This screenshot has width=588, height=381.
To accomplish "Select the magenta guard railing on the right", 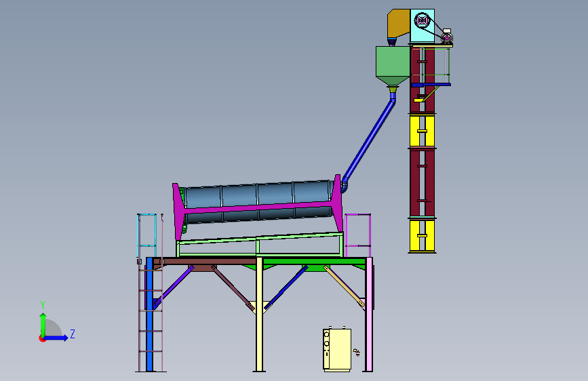I will 357,235.
